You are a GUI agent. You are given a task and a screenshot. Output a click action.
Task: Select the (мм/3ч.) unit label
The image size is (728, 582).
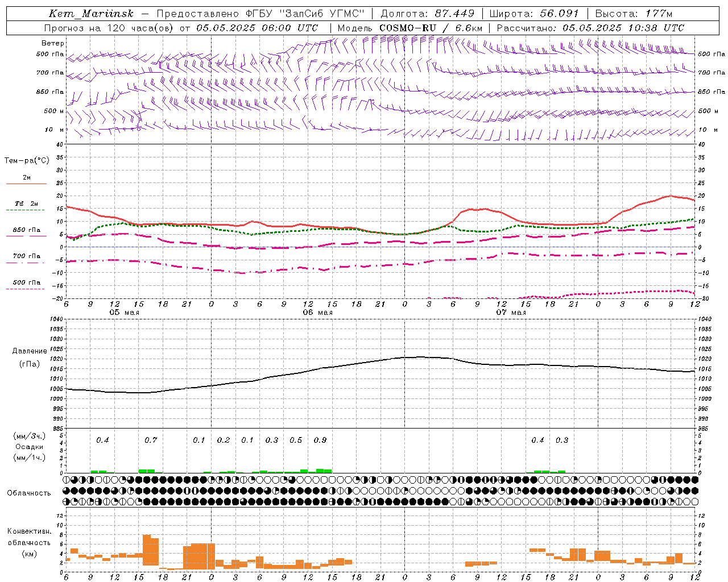(x=30, y=436)
